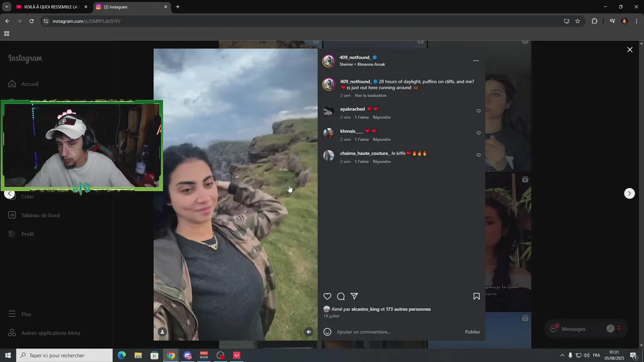644x362 pixels.
Task: Open apps grid in bookmarks bar
Action: pyautogui.click(x=7, y=34)
